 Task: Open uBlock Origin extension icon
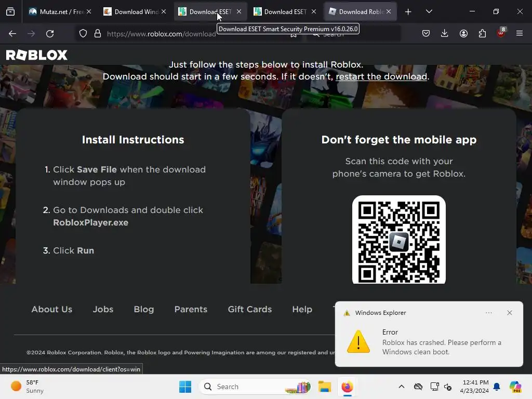pyautogui.click(x=501, y=33)
